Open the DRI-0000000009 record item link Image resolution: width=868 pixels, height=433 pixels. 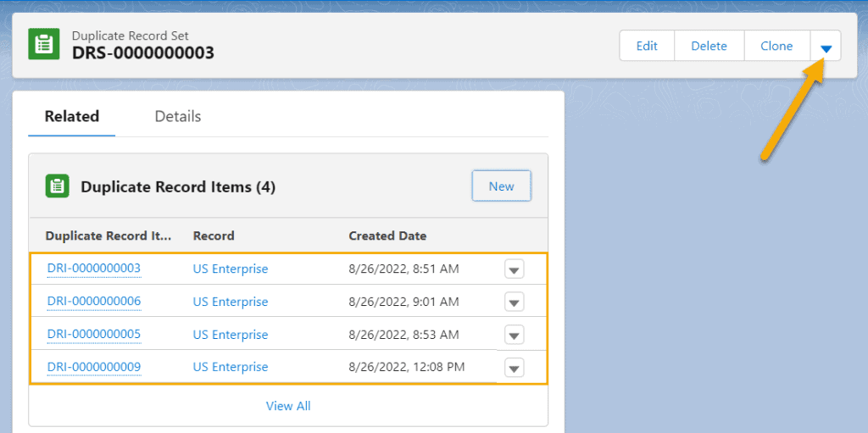pos(94,367)
